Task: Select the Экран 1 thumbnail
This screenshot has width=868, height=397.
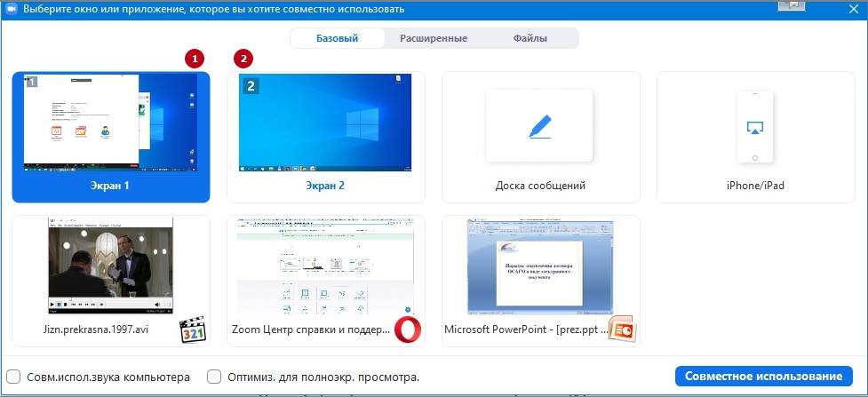Action: (x=110, y=124)
